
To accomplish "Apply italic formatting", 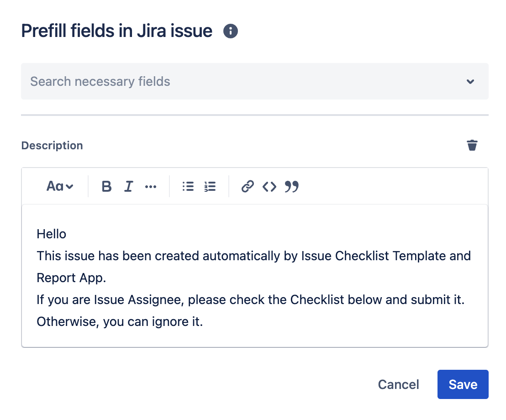I will point(128,186).
